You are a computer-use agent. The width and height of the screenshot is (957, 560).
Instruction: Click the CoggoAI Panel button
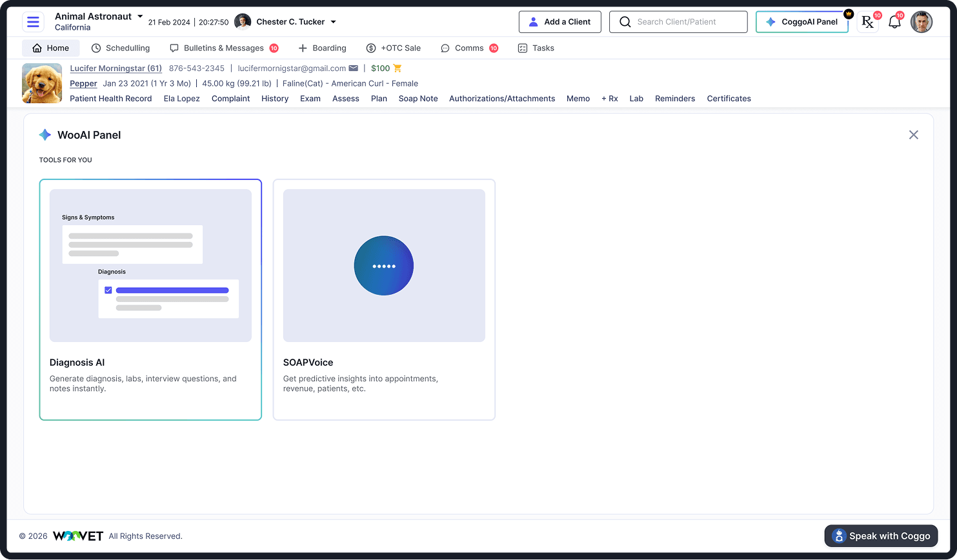802,22
